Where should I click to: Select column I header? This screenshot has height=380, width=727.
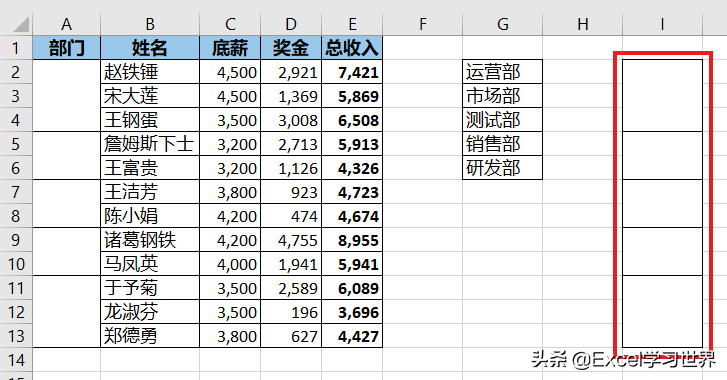pos(663,24)
